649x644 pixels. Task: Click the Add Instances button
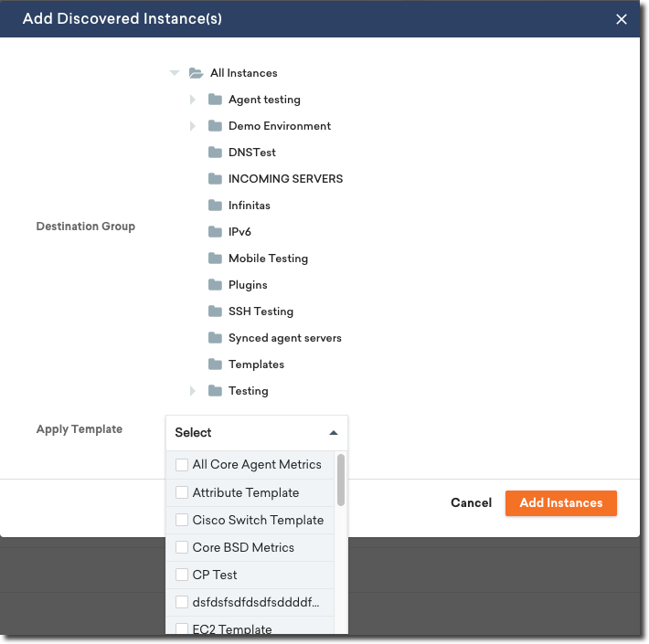560,503
